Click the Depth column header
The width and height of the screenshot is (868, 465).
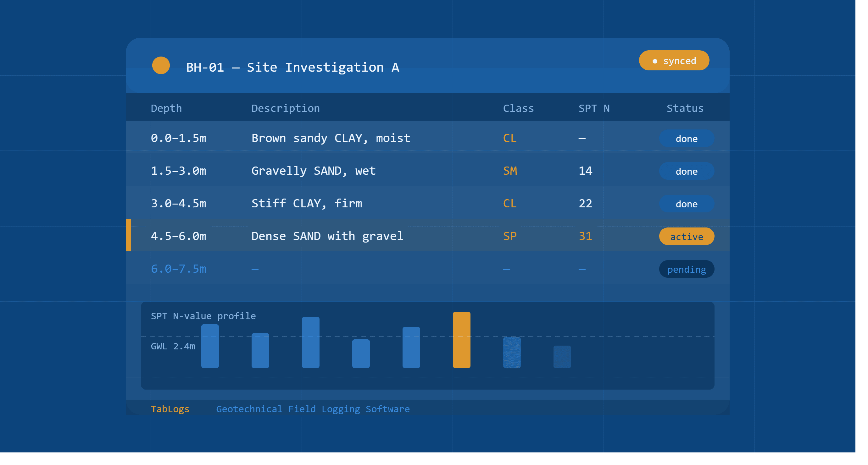pos(166,108)
